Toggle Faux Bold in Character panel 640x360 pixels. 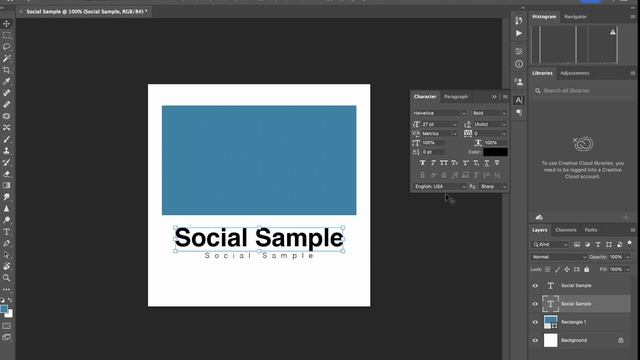422,163
